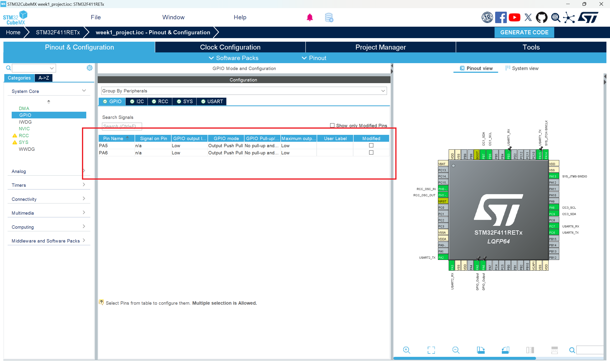Open the category settings gear icon
Screen dimensions: 610x364
tap(90, 68)
